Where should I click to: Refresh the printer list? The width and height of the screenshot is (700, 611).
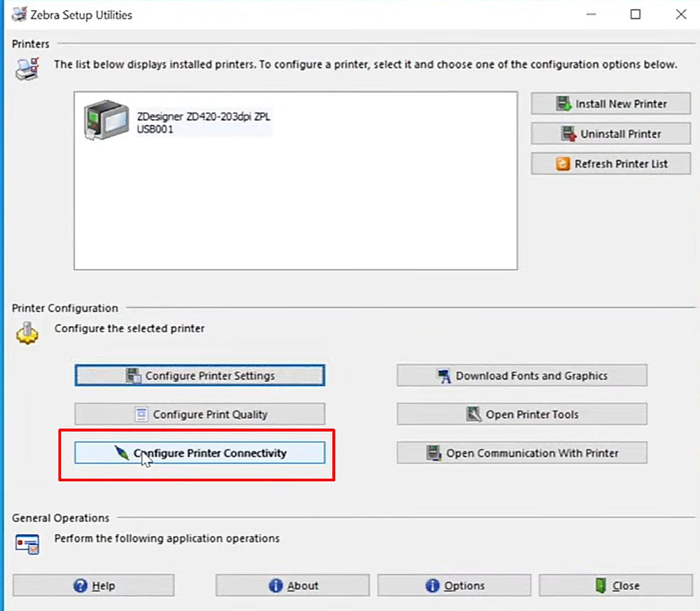pyautogui.click(x=611, y=164)
